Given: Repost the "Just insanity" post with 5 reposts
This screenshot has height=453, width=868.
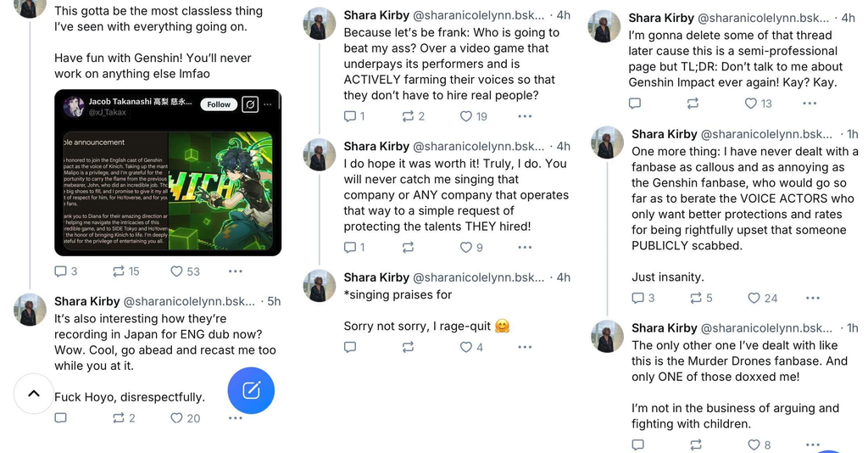Looking at the screenshot, I should [696, 298].
